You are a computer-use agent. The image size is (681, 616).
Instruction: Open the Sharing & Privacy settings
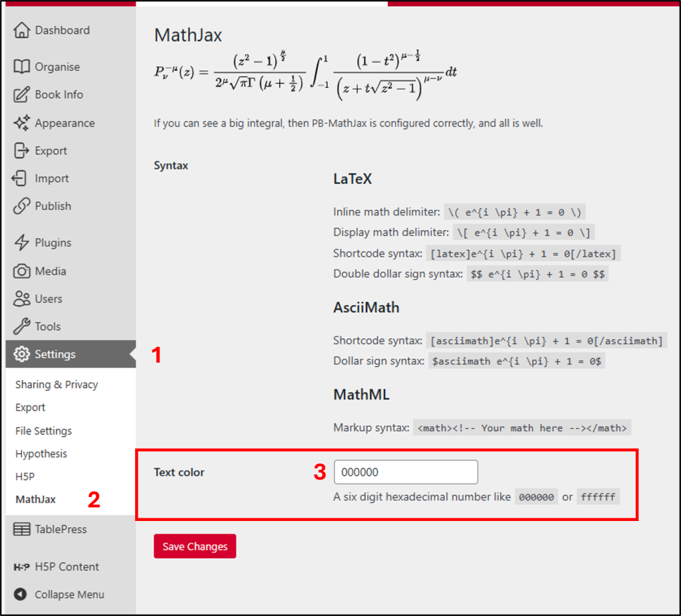click(x=57, y=384)
